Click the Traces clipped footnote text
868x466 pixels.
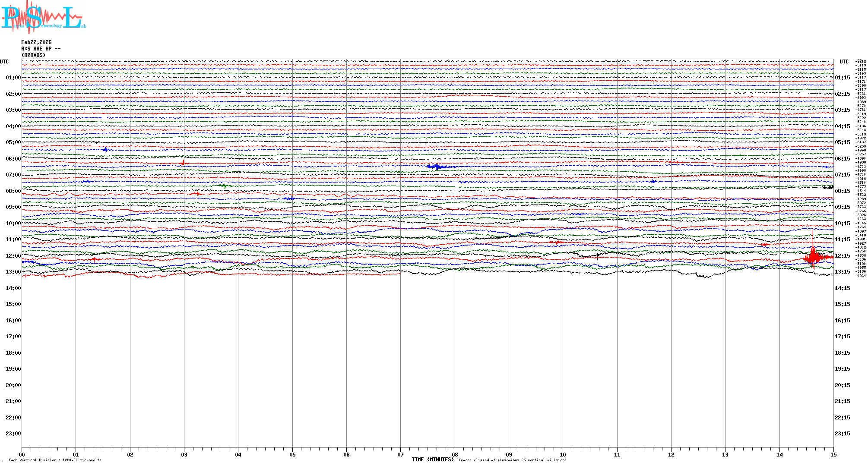[x=512, y=460]
